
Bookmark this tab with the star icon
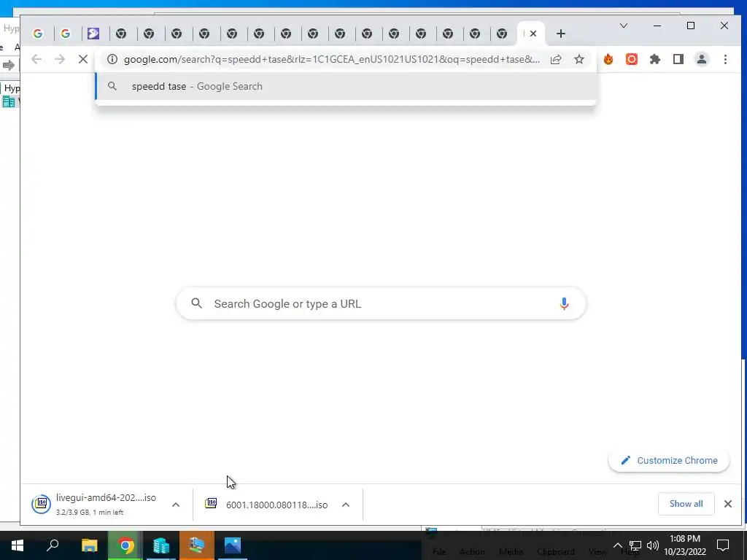tap(578, 60)
